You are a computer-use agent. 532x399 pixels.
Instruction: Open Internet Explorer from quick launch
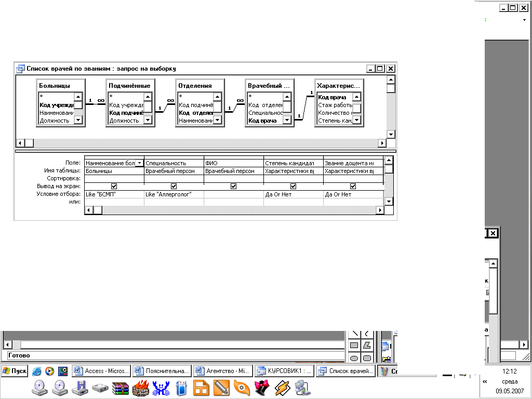coord(37,371)
